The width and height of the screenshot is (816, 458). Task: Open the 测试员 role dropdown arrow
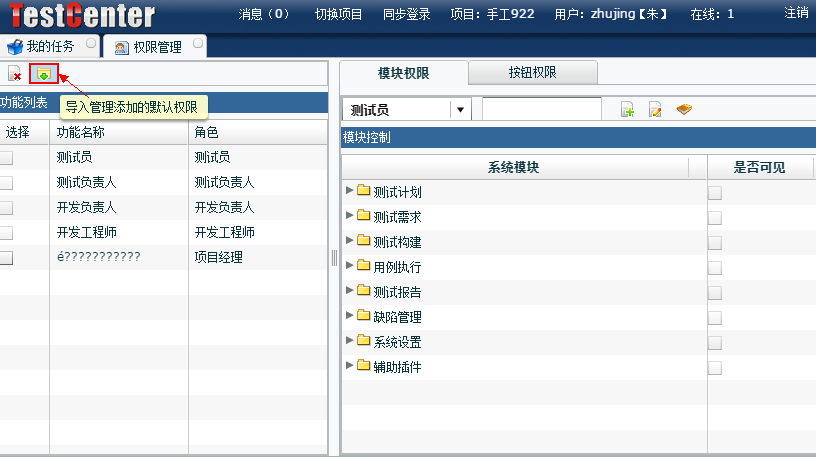coord(460,110)
